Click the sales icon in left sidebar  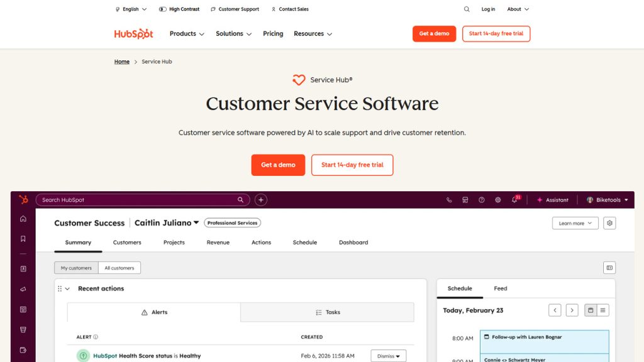23,329
